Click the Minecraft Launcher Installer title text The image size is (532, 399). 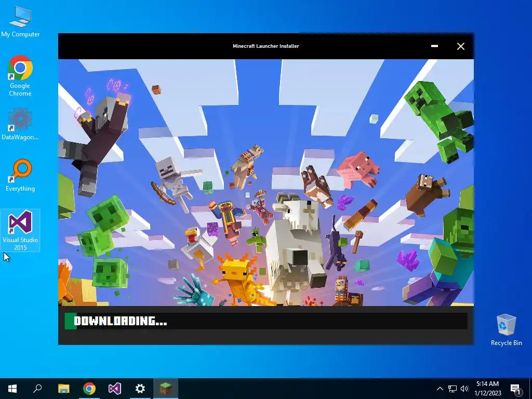point(265,46)
